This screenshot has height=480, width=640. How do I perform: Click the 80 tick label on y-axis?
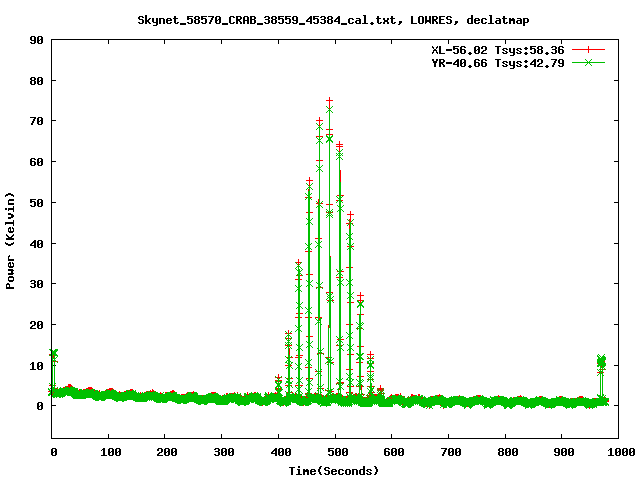36,81
